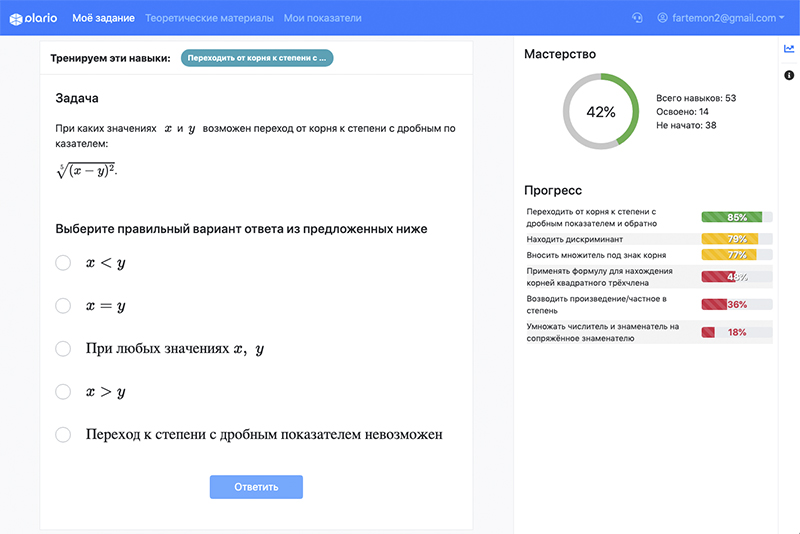Click the fifth-root formula expression

[86, 170]
